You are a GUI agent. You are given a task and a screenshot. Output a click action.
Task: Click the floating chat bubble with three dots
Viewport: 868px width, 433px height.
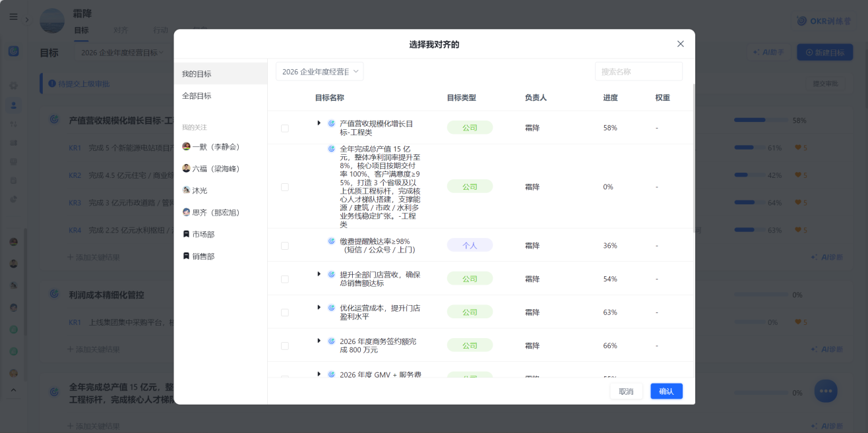(826, 391)
